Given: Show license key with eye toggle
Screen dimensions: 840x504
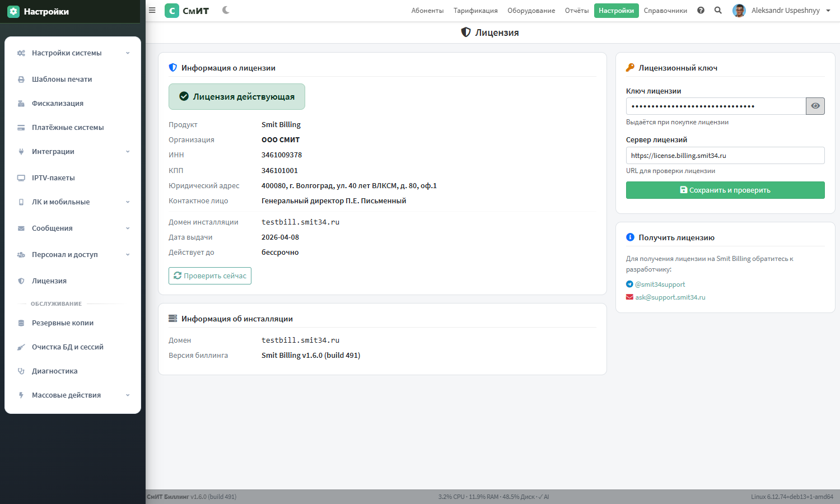Looking at the screenshot, I should (x=815, y=106).
